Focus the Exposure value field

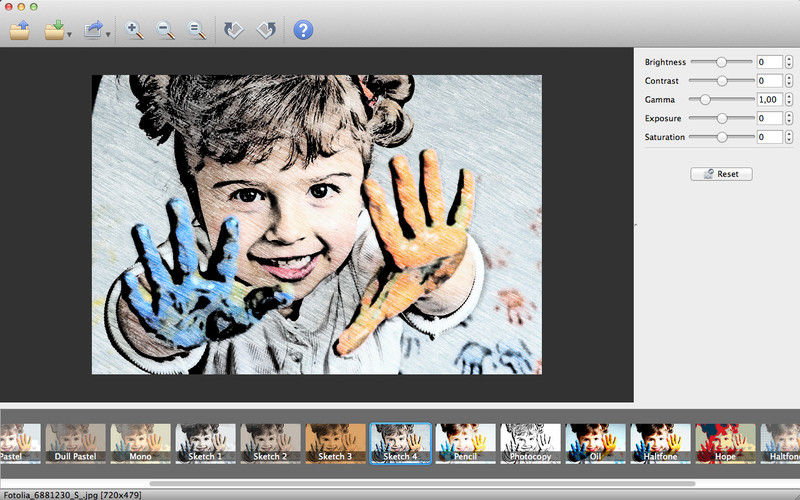coord(769,118)
